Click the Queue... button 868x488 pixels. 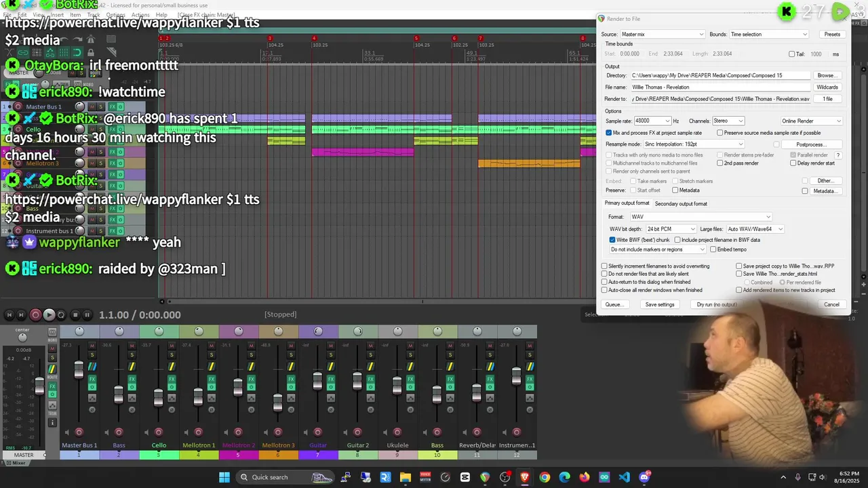pyautogui.click(x=614, y=304)
